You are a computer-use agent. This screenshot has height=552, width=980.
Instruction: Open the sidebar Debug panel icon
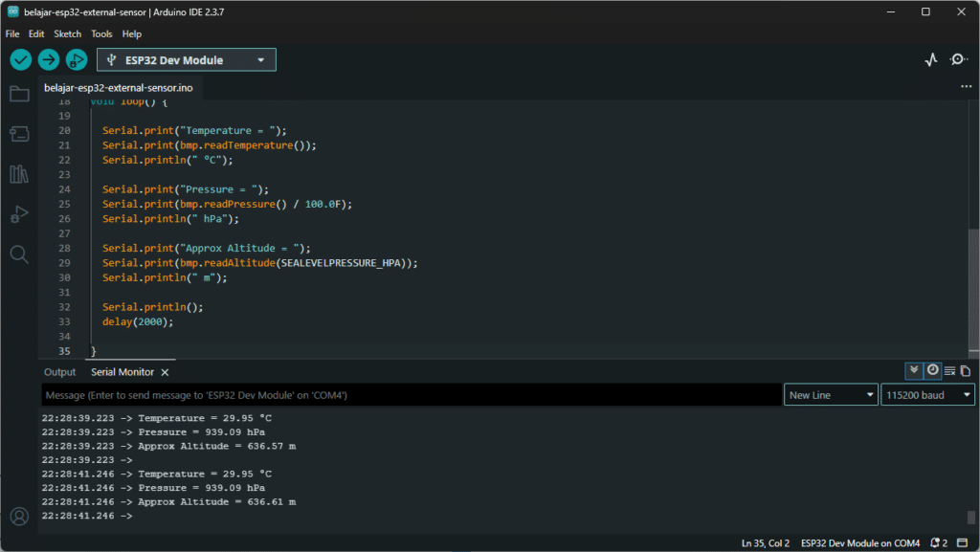(x=19, y=214)
